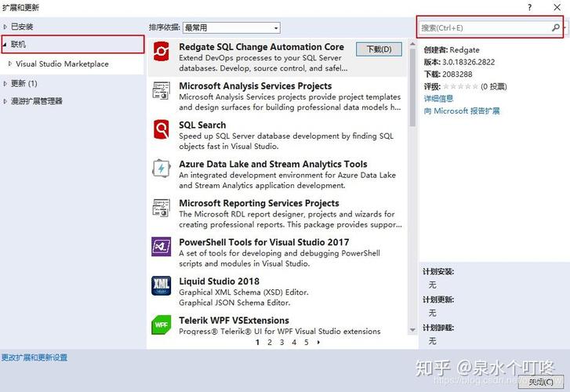570x392 pixels.
Task: Click the 计划更新 label
Action: tap(438, 299)
